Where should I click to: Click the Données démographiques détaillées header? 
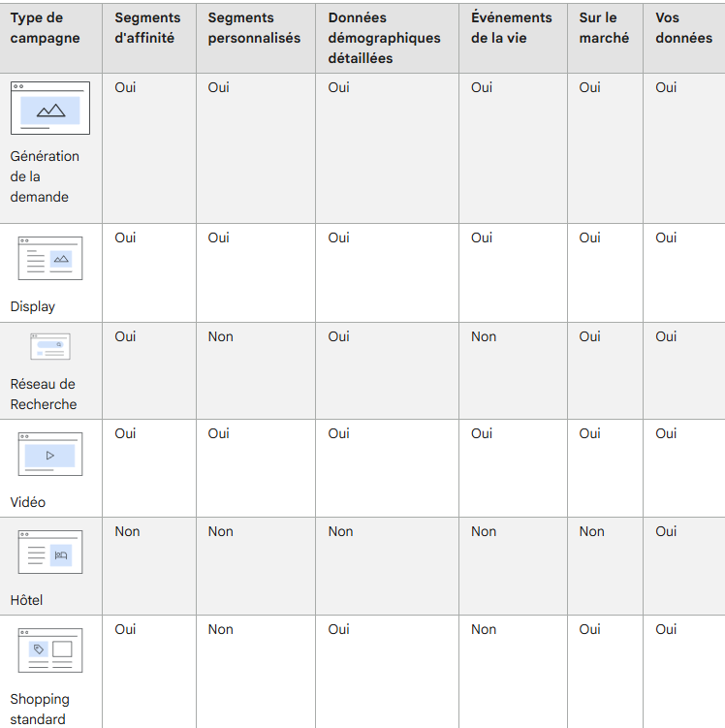[385, 38]
